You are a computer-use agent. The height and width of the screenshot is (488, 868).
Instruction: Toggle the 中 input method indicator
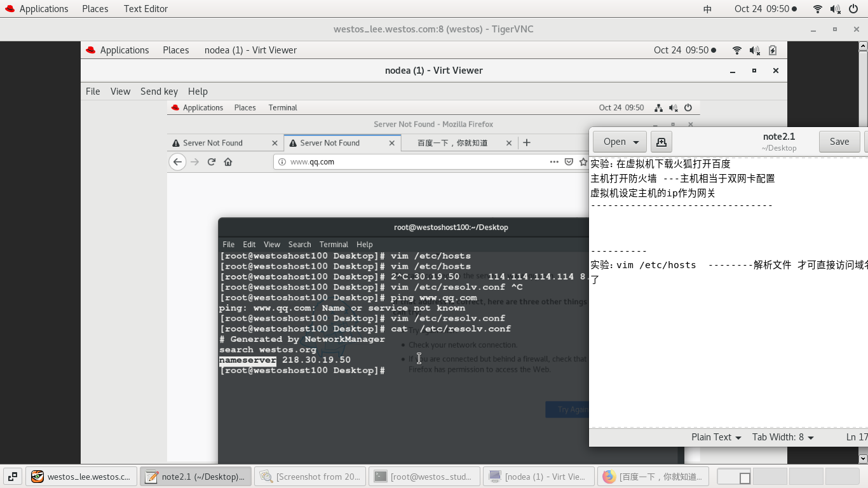point(707,8)
